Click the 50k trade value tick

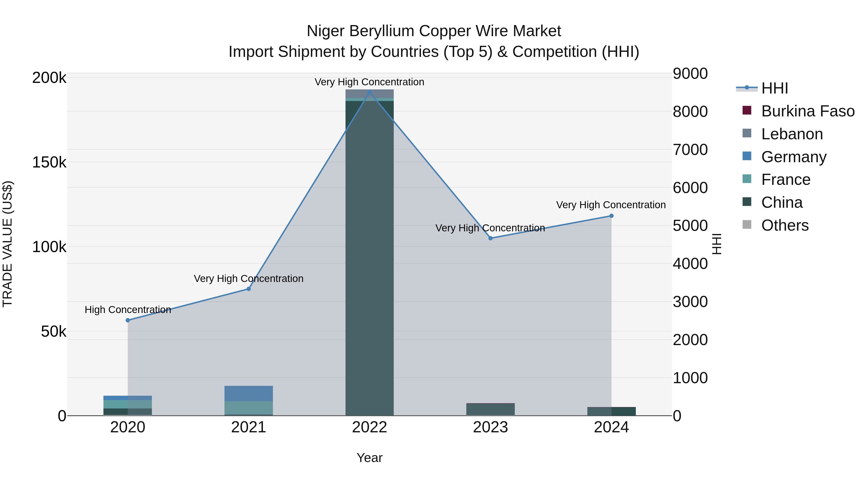coord(54,332)
